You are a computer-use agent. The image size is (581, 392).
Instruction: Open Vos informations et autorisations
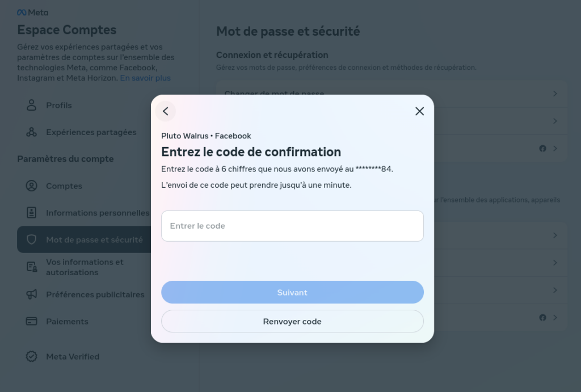tap(85, 267)
